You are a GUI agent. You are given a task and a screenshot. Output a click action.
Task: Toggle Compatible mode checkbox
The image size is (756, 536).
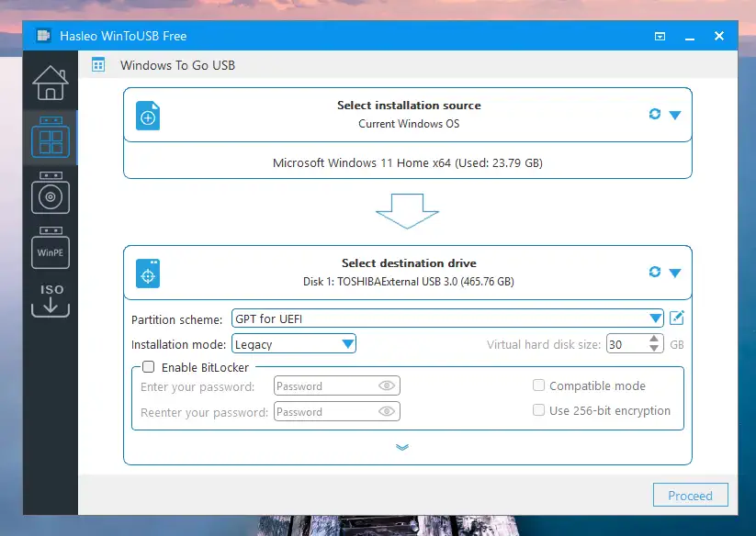(538, 385)
